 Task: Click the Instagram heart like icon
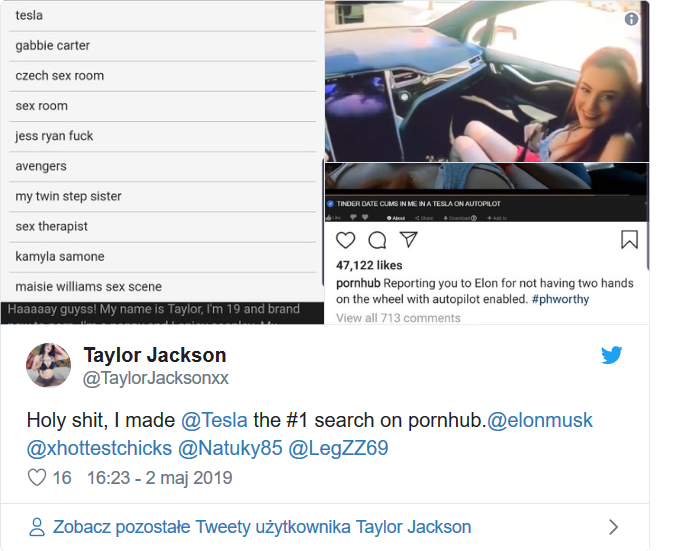[x=345, y=240]
